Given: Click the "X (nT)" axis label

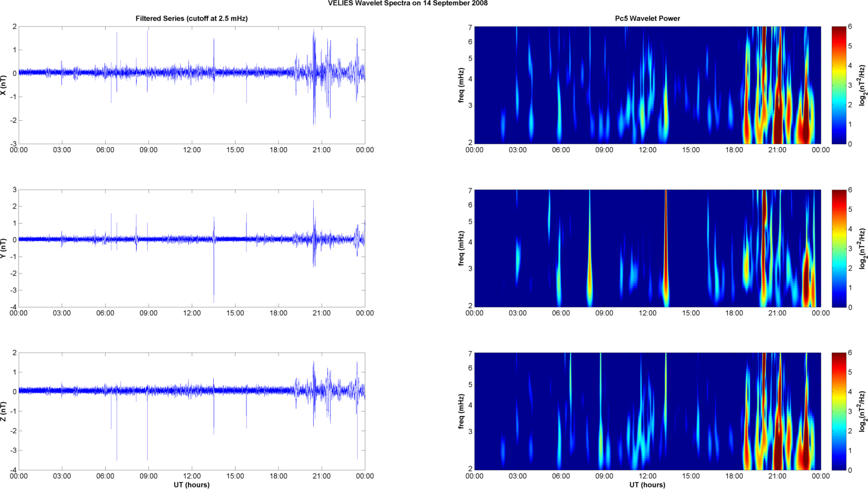Looking at the screenshot, I should coord(4,85).
